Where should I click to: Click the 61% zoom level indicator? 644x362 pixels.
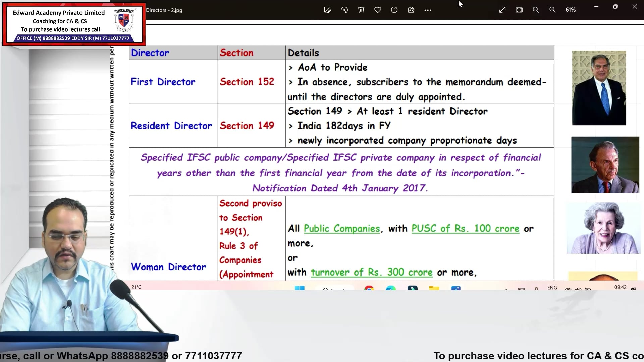tap(571, 10)
